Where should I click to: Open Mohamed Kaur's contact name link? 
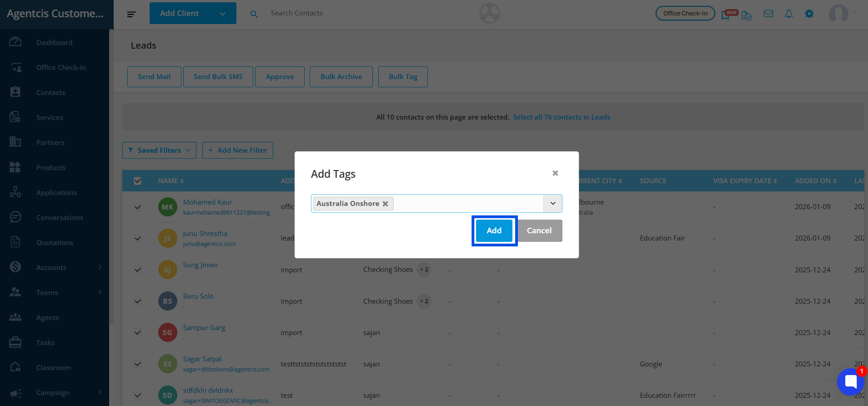pos(208,202)
